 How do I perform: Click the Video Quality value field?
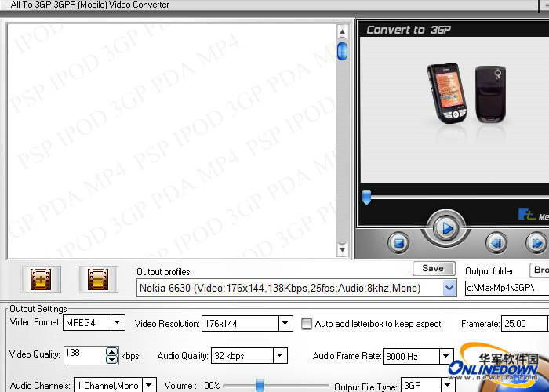(85, 355)
